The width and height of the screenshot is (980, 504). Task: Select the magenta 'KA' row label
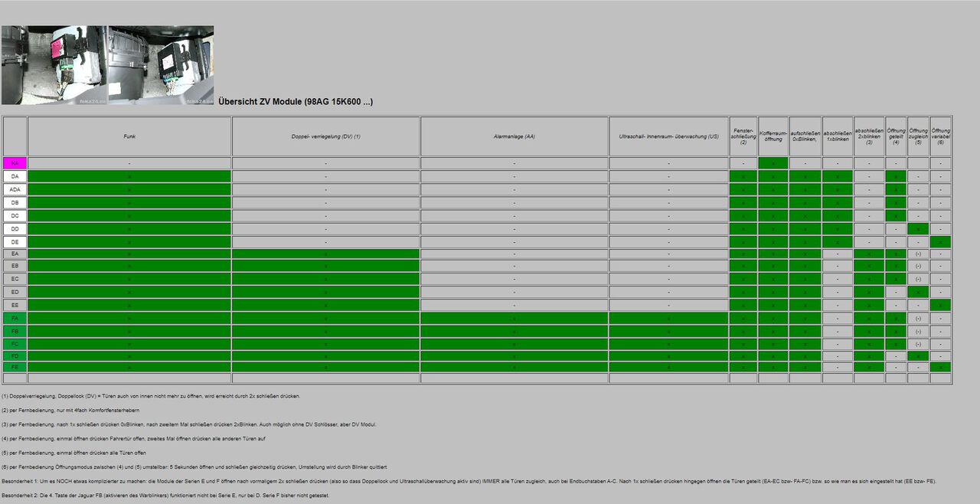point(15,163)
